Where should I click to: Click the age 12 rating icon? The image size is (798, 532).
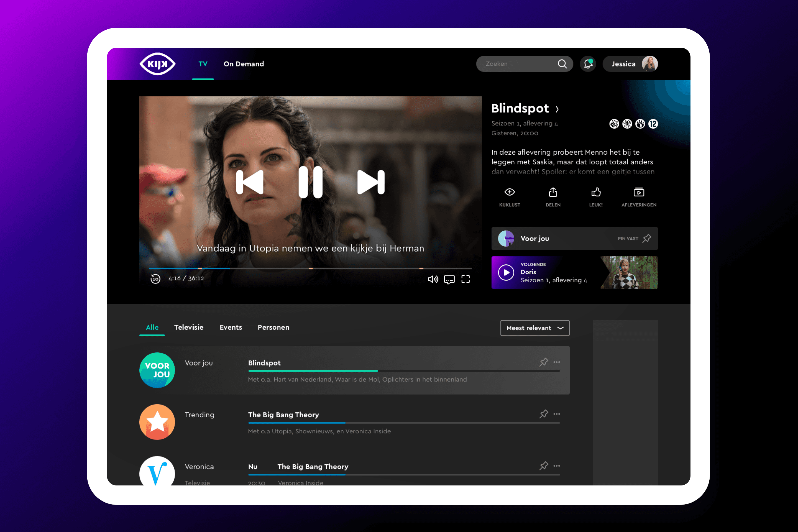coord(653,124)
